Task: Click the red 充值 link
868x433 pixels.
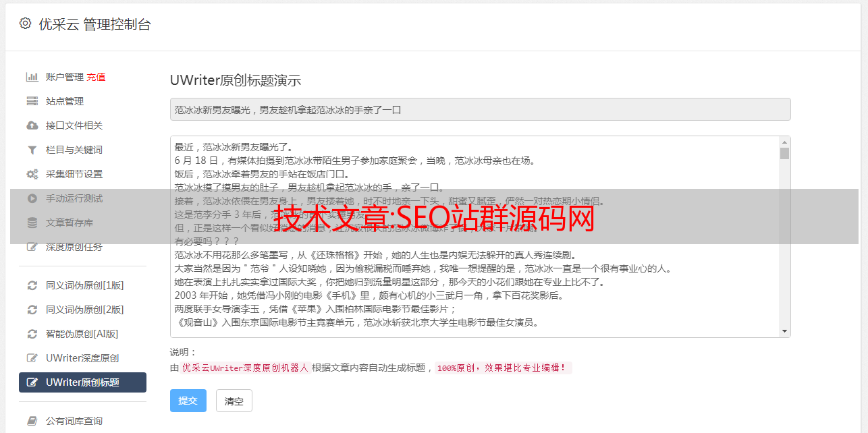Action: point(96,77)
